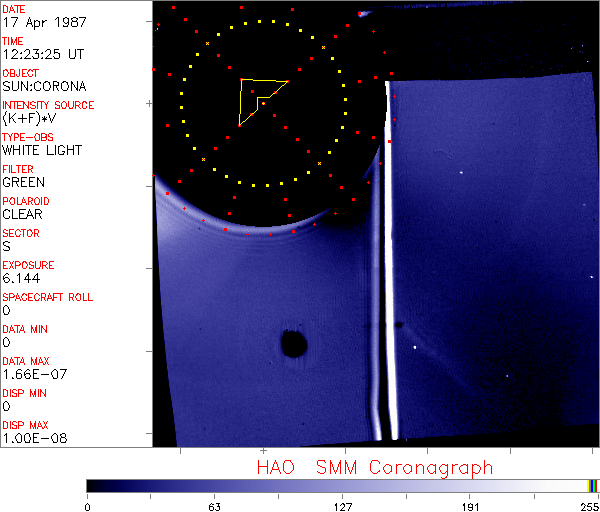
Task: Click the WHITE LIGHT observation type value
Action: click(x=42, y=150)
